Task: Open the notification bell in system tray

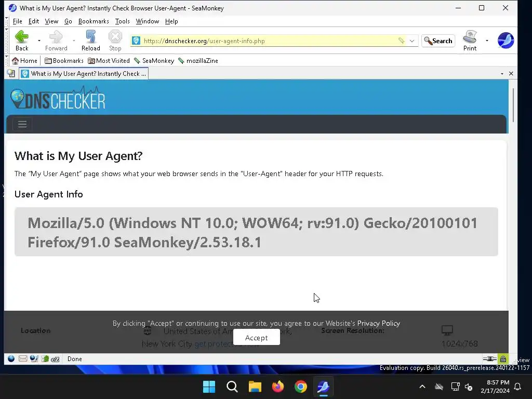Action: pos(518,387)
